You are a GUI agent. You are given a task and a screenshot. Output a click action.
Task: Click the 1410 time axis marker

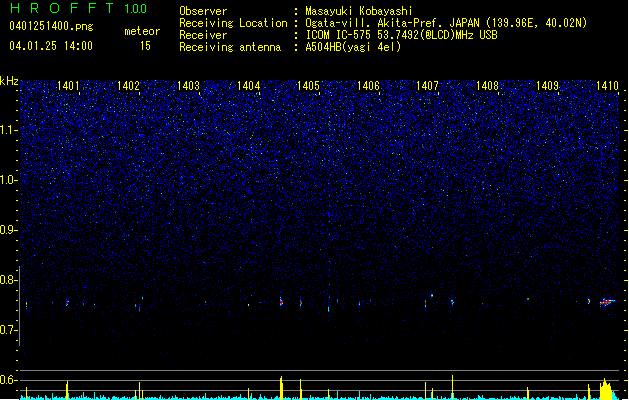coord(607,86)
